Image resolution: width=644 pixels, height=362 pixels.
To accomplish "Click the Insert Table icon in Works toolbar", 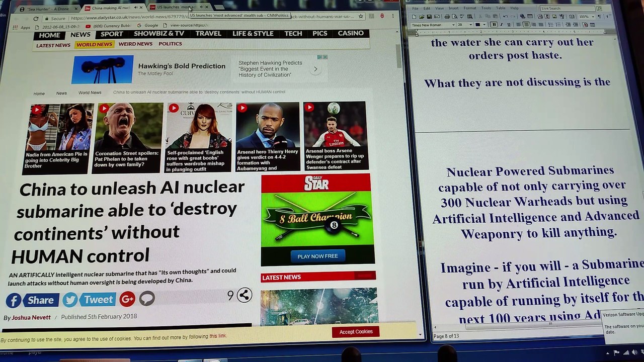I will pos(530,17).
